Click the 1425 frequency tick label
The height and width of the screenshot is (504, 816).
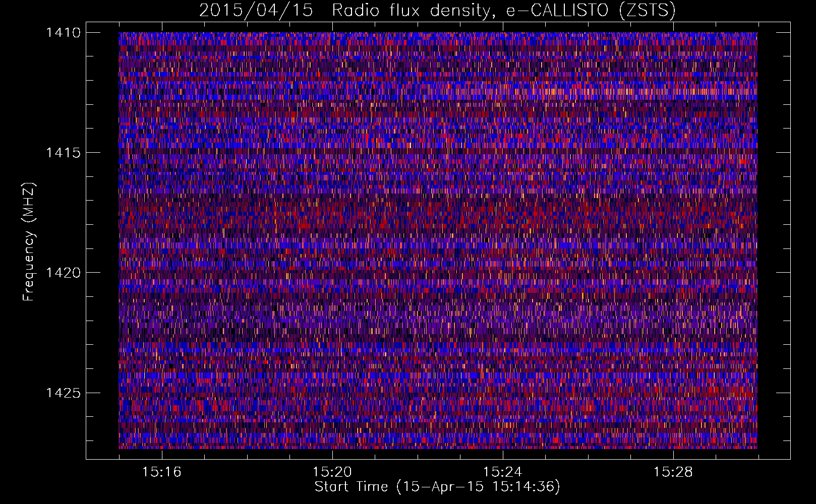coord(63,393)
